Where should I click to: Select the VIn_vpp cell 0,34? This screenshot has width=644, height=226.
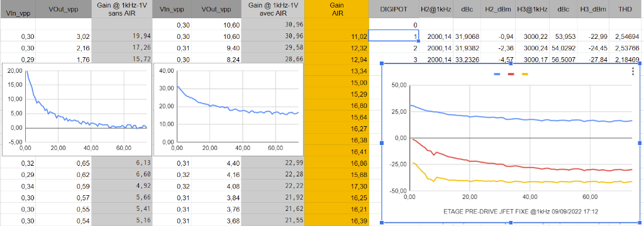coord(18,186)
